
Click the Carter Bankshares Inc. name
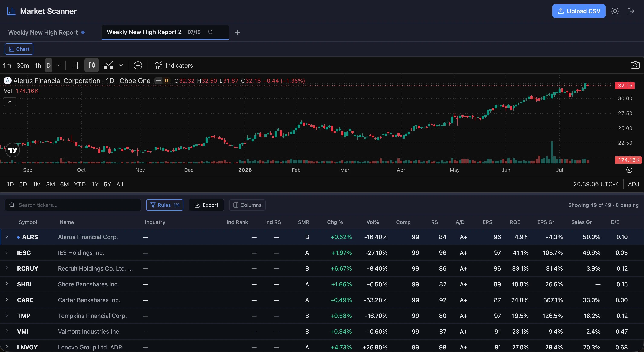[x=89, y=300]
